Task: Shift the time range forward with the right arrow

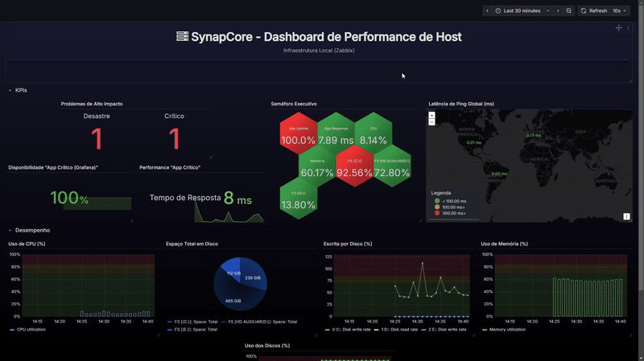Action: (x=558, y=11)
